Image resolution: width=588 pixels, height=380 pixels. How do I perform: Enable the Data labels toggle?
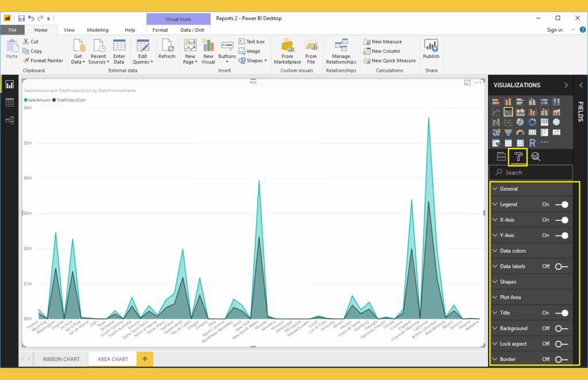coord(562,266)
